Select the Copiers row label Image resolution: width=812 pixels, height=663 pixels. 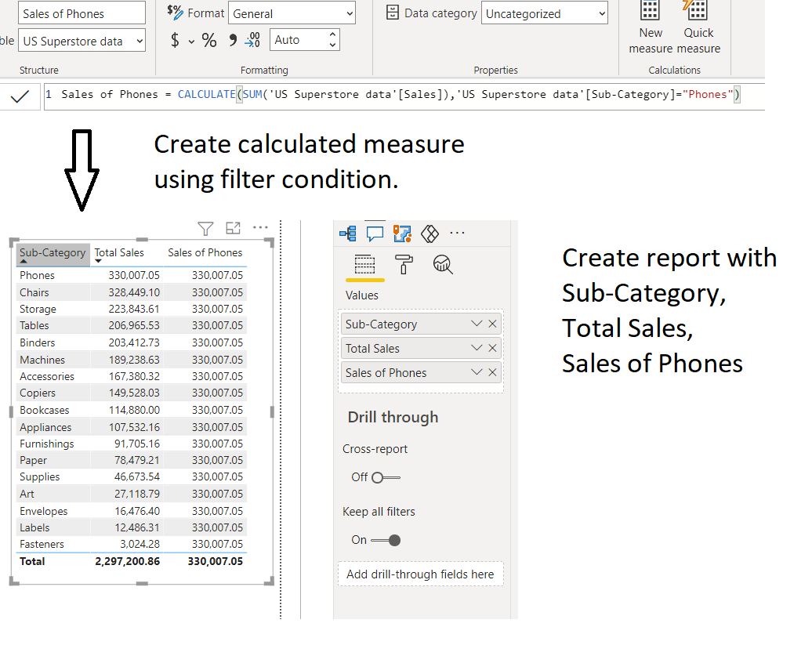38,393
